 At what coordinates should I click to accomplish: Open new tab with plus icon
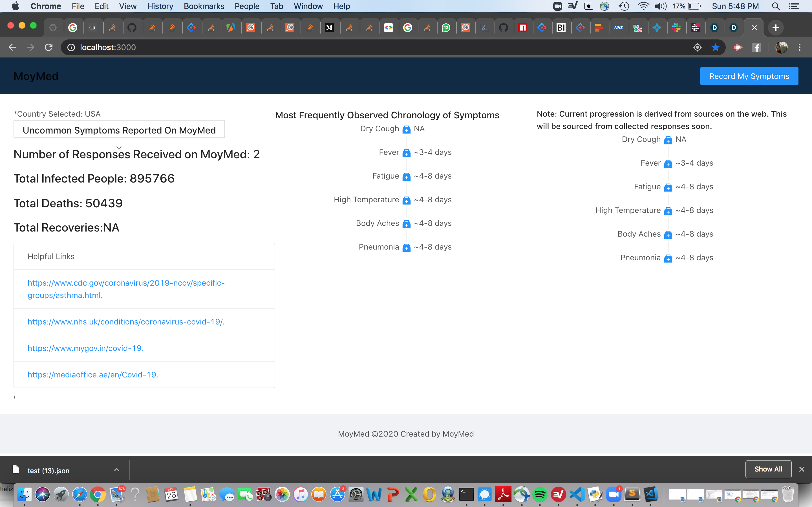tap(775, 28)
